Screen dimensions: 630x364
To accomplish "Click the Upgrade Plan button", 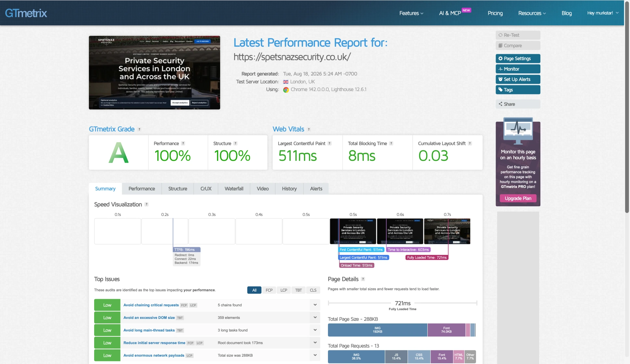I will click(x=518, y=198).
